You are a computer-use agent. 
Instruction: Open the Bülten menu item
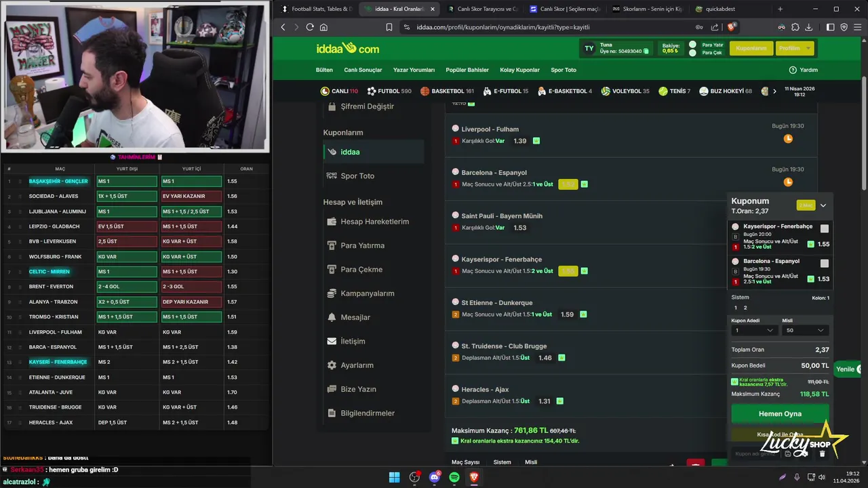click(324, 70)
